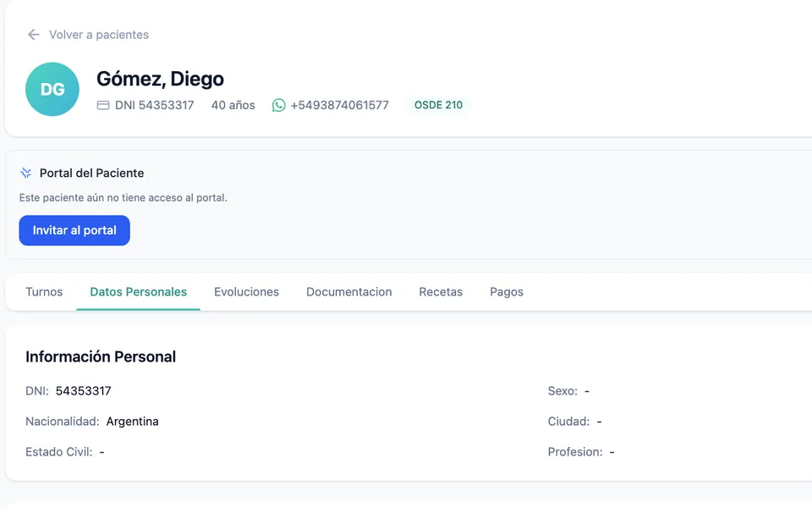Click 'DNI 54353317' in the header
812x508 pixels.
(154, 105)
